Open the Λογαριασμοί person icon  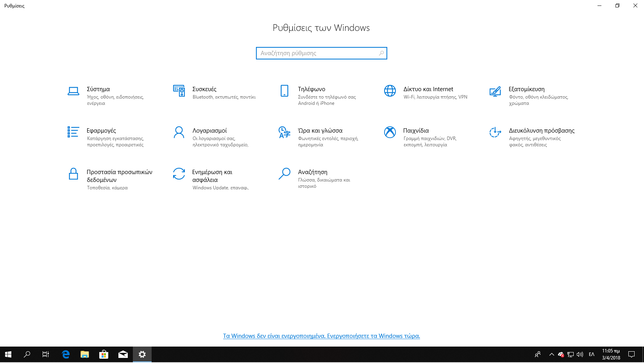tap(179, 132)
